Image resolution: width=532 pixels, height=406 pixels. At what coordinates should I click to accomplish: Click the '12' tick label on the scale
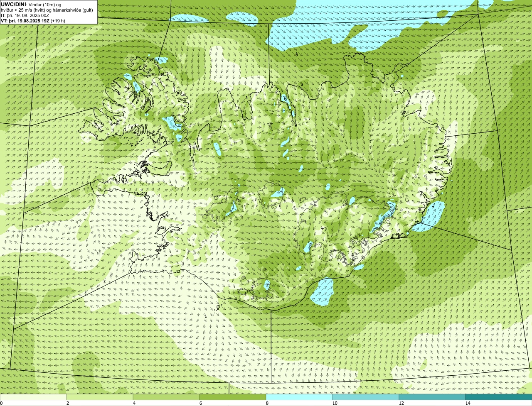401,403
